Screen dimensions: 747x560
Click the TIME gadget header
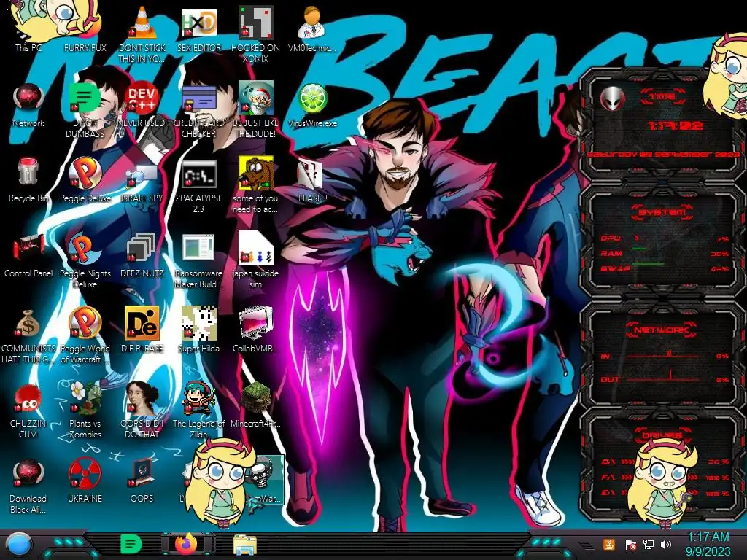pyautogui.click(x=662, y=96)
